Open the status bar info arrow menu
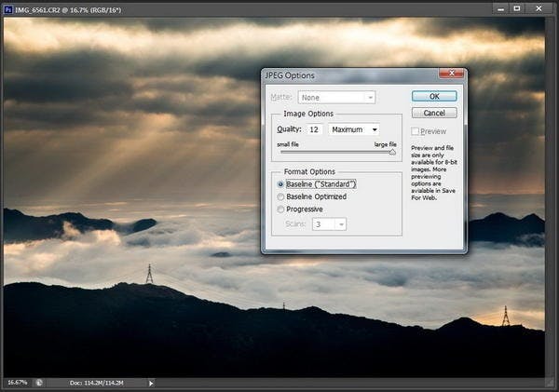Image resolution: width=559 pixels, height=392 pixels. pos(150,383)
